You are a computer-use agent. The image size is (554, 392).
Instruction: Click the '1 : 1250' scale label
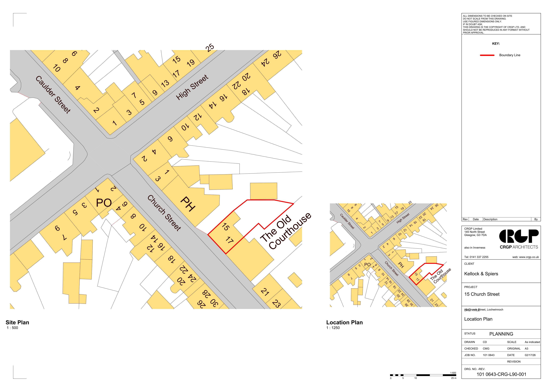pyautogui.click(x=333, y=328)
